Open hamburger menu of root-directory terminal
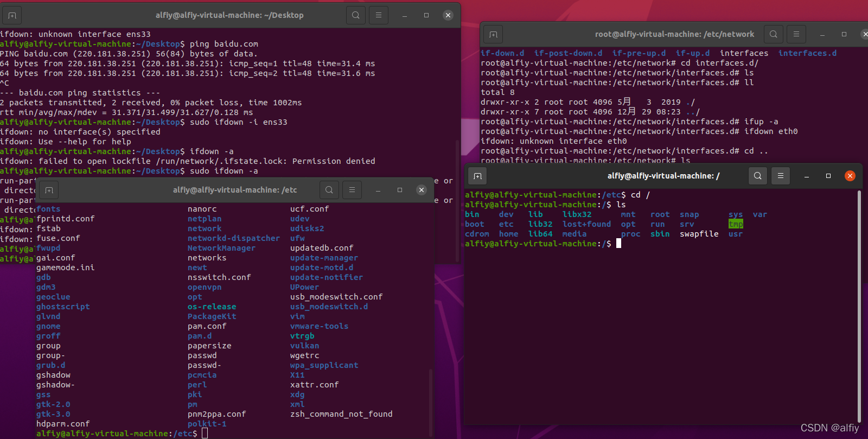 point(781,176)
